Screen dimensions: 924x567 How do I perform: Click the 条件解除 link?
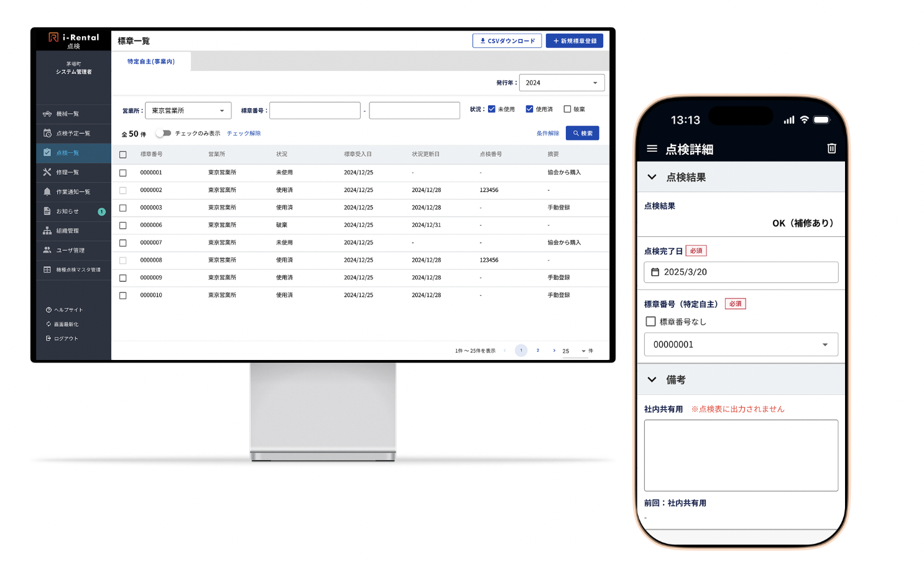(x=547, y=134)
